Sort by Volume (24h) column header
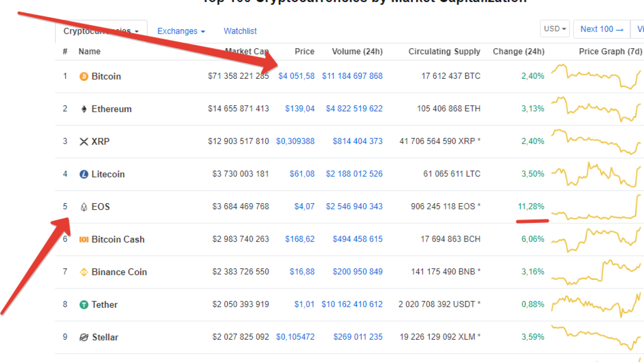Screen dimensions: 644x362 357,51
